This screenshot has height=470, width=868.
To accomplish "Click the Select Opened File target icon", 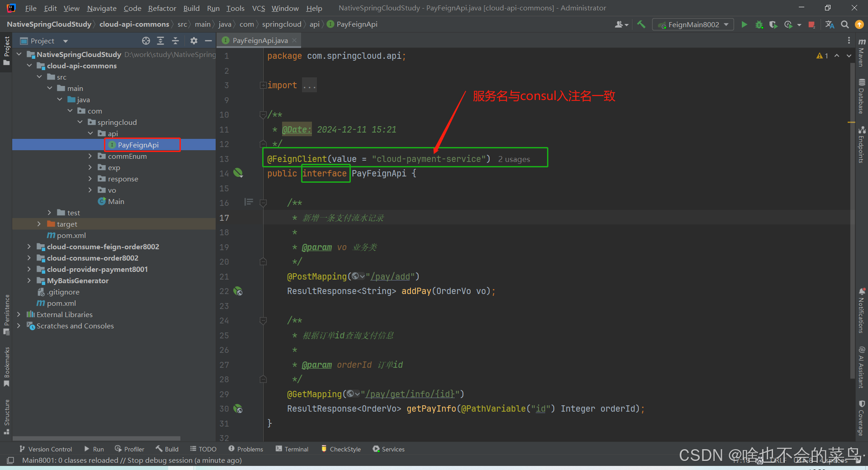I will click(146, 41).
